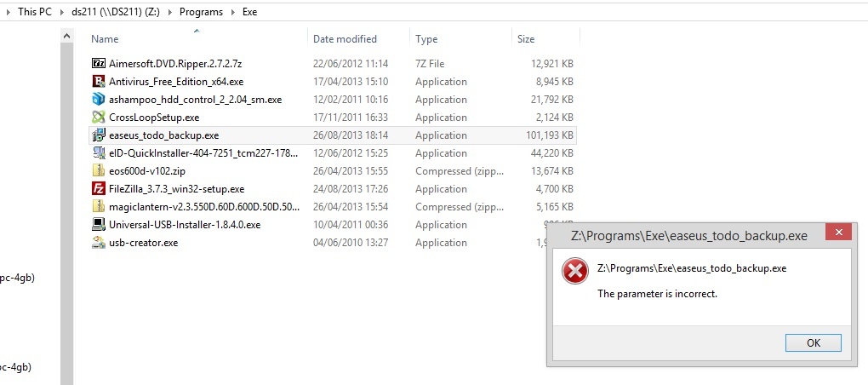The height and width of the screenshot is (385, 868).
Task: Click the usb-creator.exe icon
Action: tap(99, 243)
